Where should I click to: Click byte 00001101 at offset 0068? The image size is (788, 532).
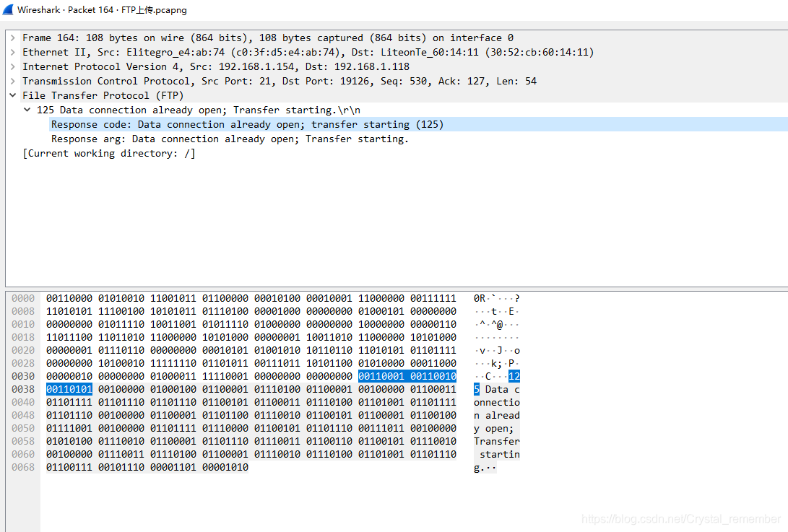[173, 467]
